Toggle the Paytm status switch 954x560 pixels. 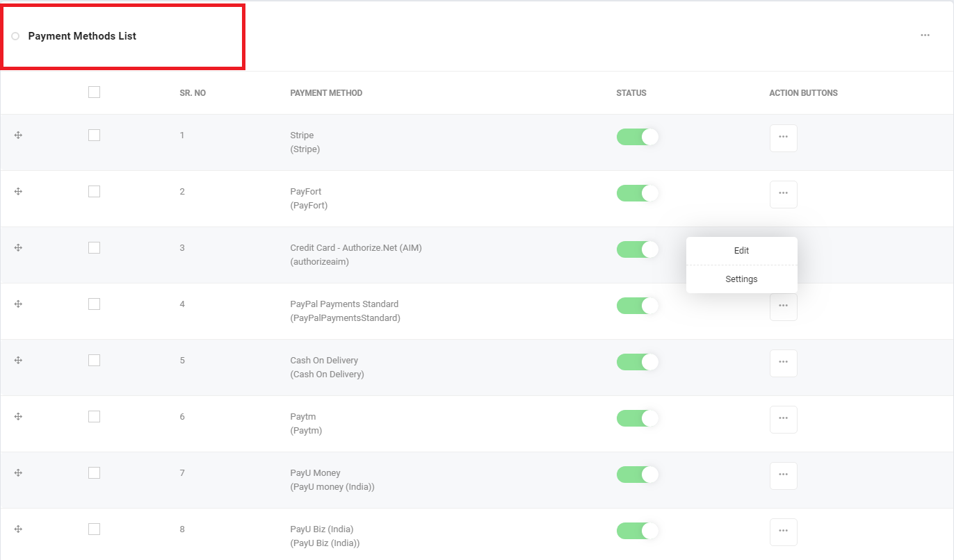click(x=638, y=418)
